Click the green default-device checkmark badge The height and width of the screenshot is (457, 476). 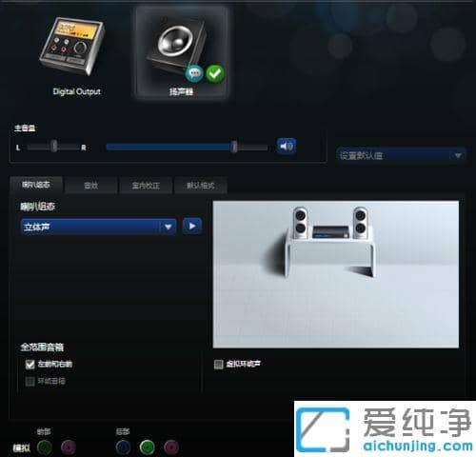215,73
